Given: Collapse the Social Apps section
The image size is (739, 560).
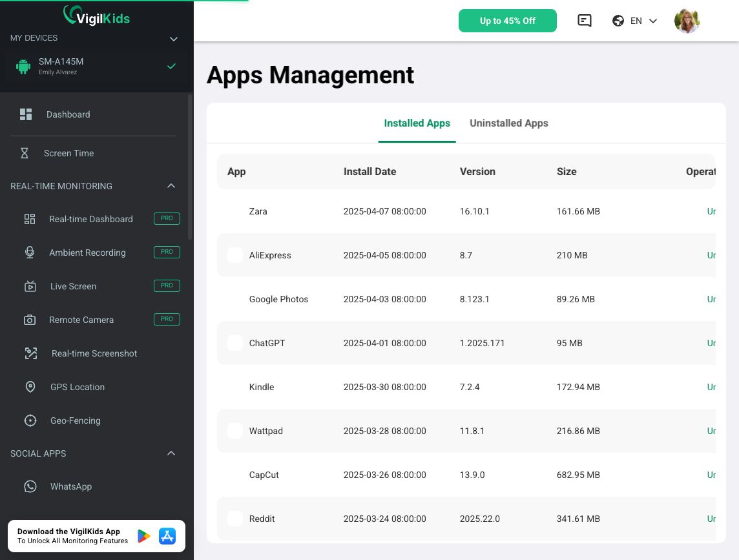Looking at the screenshot, I should click(171, 453).
